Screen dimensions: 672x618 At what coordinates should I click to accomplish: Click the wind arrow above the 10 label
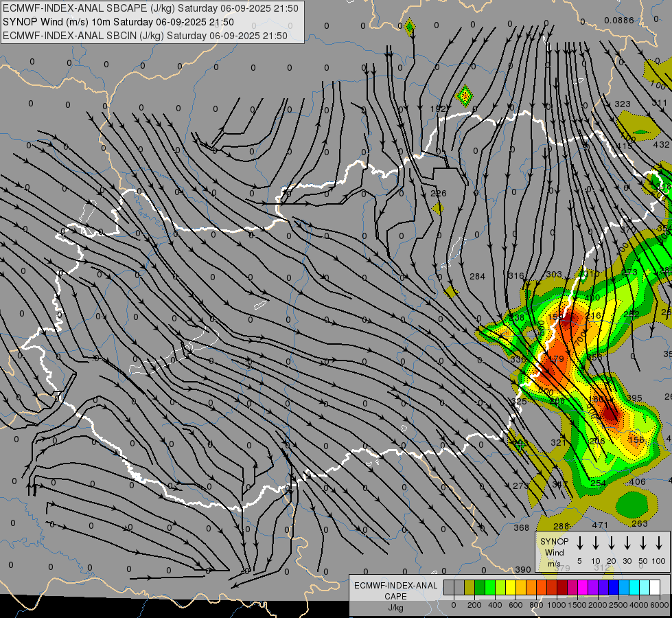tap(596, 543)
